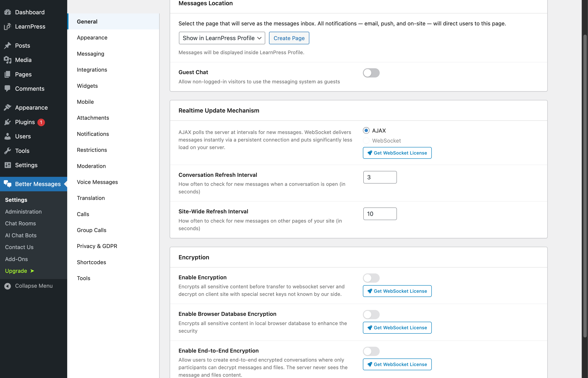Open the Show in LearnPress Profile dropdown

point(222,38)
